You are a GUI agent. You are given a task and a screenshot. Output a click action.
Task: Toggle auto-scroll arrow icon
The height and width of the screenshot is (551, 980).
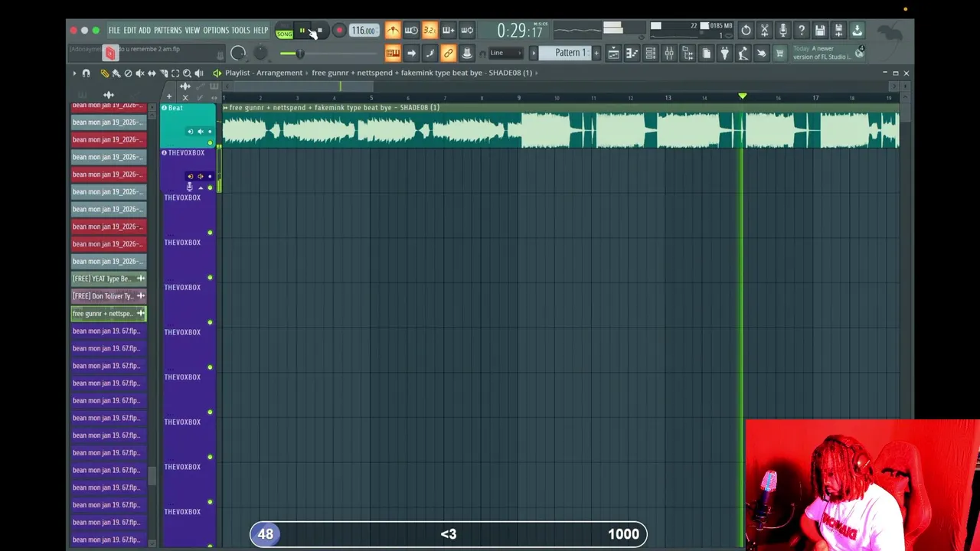click(x=411, y=53)
